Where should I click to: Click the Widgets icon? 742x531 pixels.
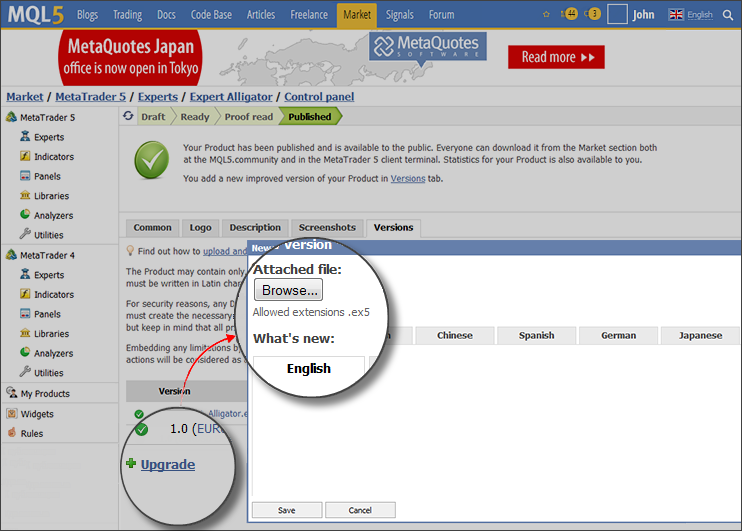click(x=12, y=413)
